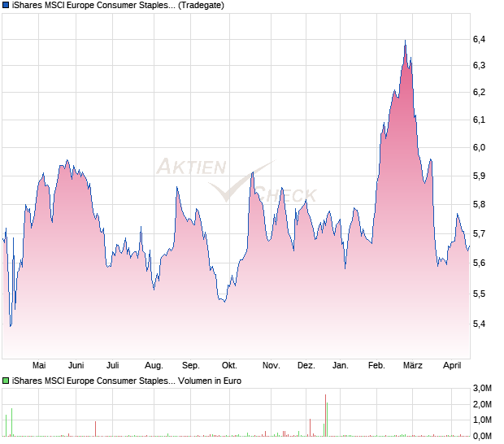Click the 1,0M volume axis value

pyautogui.click(x=482, y=420)
